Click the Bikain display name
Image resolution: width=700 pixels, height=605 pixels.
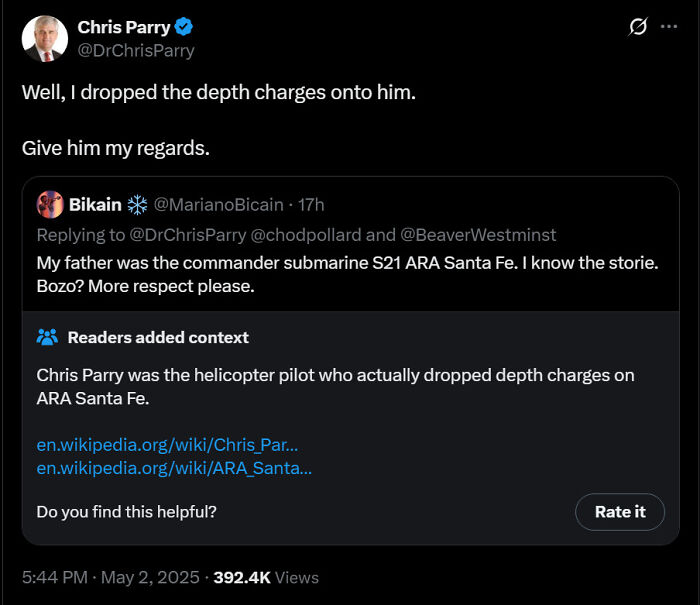pyautogui.click(x=95, y=204)
